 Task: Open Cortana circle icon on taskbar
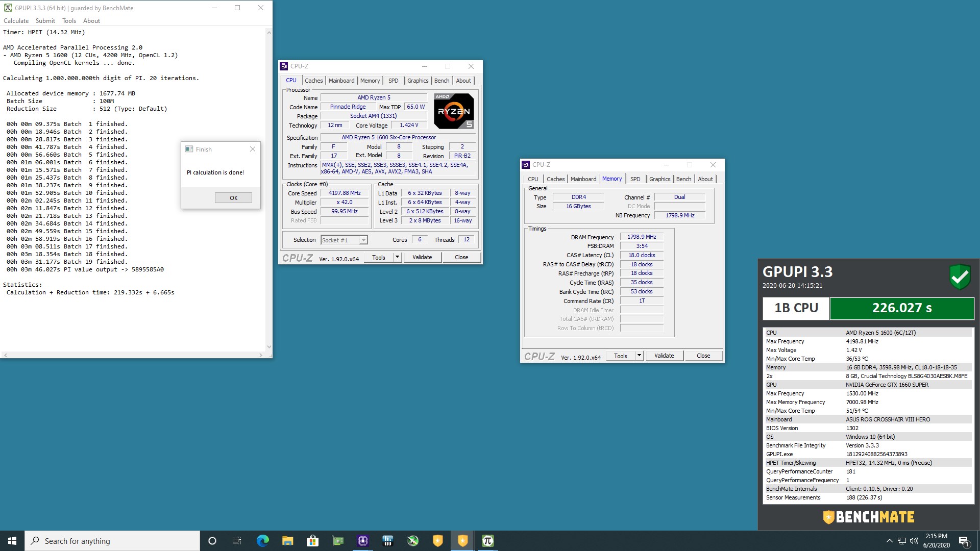click(x=212, y=541)
